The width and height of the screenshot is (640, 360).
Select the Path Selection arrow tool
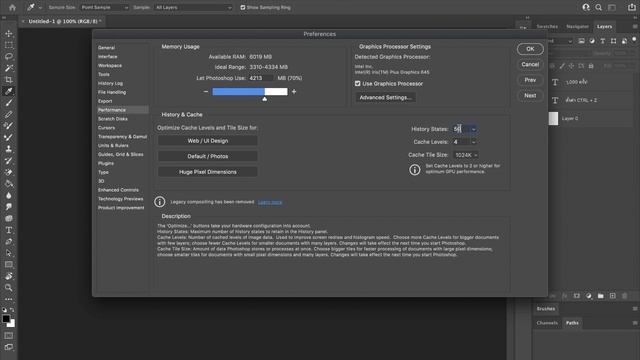(x=9, y=253)
